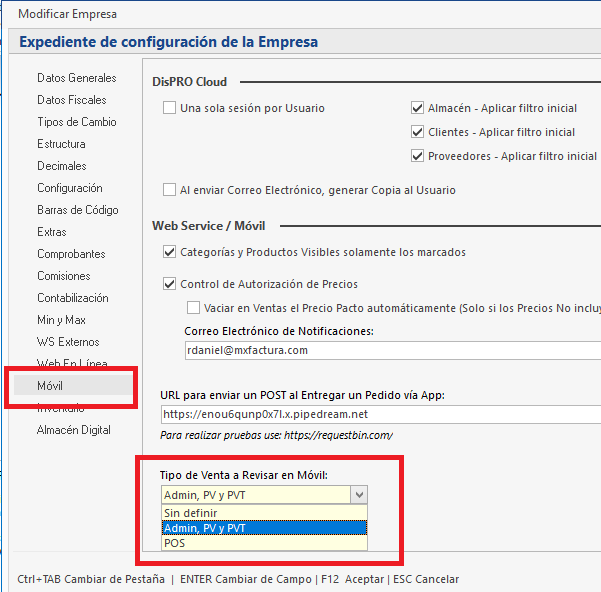Select 'Almacén Digital' in the sidebar
Screen dimensions: 601x592
(x=74, y=430)
